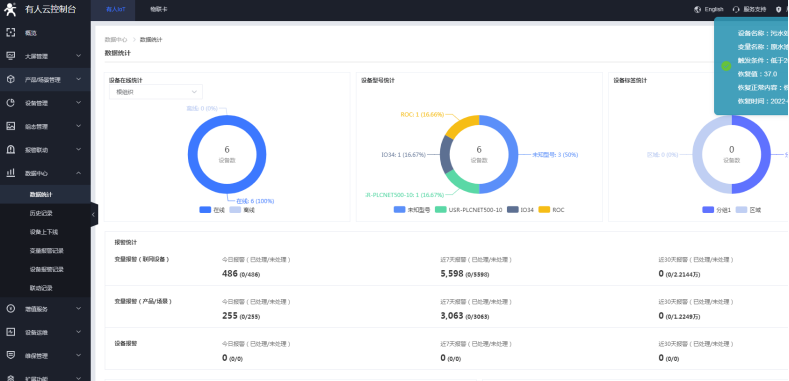Click the 概览 overview icon in sidebar
This screenshot has height=381, width=789.
11,33
